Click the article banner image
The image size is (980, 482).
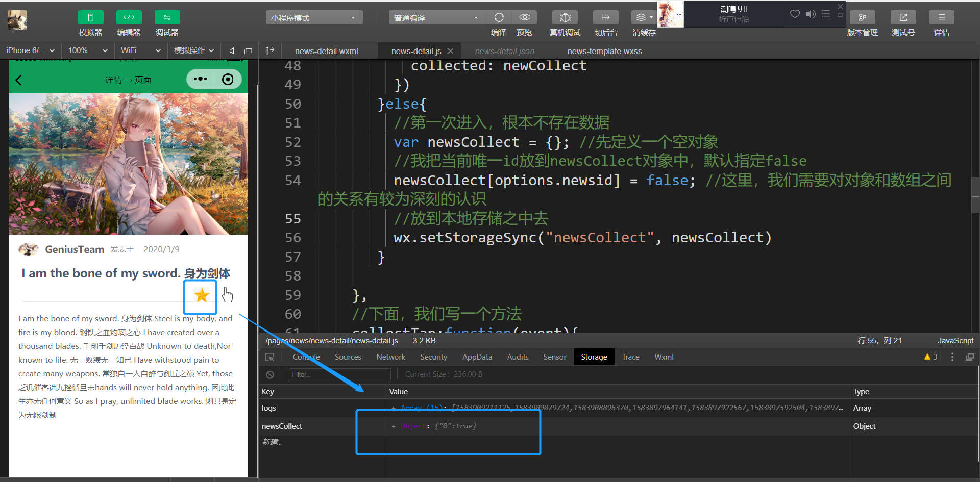128,164
